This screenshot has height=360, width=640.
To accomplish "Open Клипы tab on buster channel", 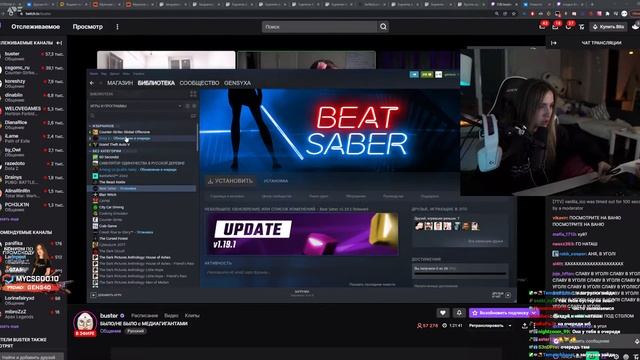I will 192,316.
